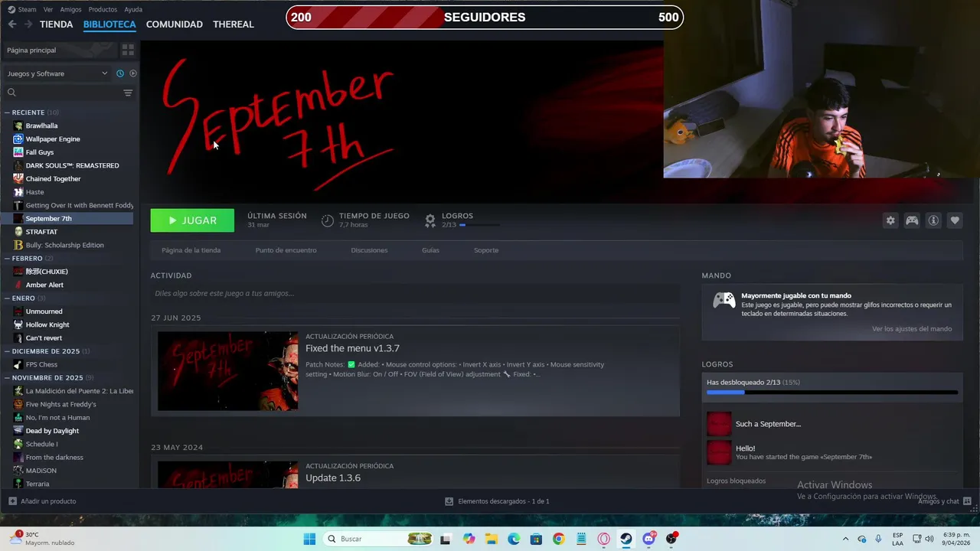Open Such a September achievement icon
The width and height of the screenshot is (980, 551).
[719, 424]
